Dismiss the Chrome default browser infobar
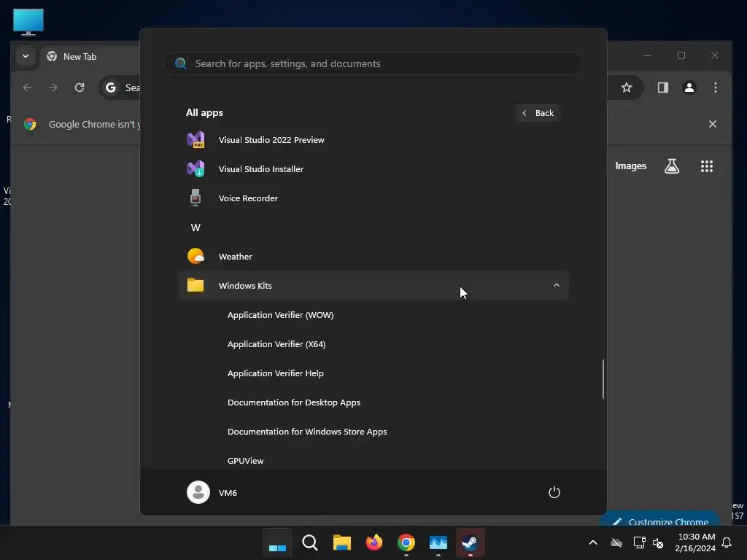Screen dimensions: 747x560 [712, 124]
